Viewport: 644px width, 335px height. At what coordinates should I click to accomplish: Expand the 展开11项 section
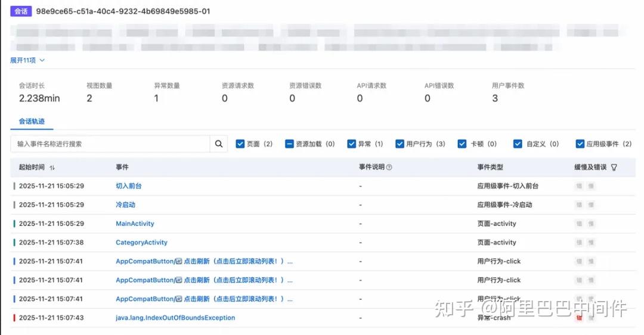(27, 60)
